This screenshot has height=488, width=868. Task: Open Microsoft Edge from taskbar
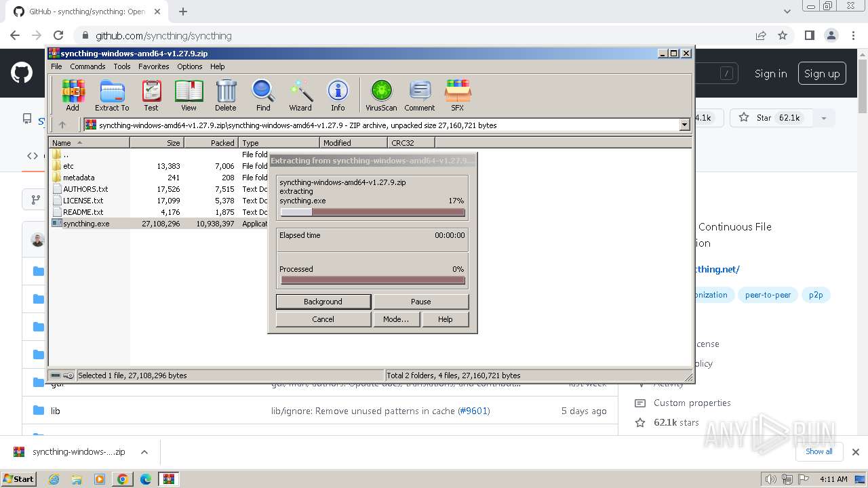[x=146, y=479]
